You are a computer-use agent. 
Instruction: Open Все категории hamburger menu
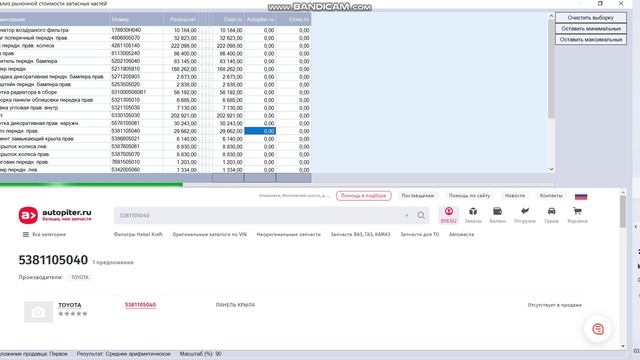point(44,234)
